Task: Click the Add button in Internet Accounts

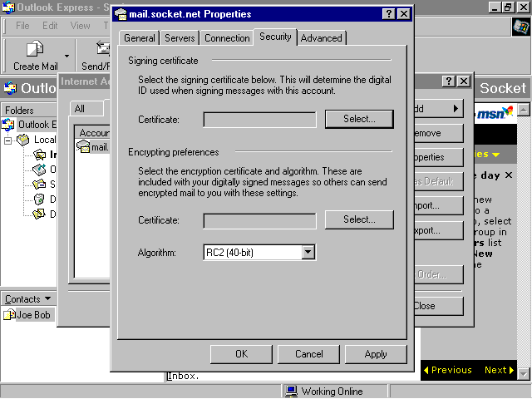Action: tap(438, 109)
